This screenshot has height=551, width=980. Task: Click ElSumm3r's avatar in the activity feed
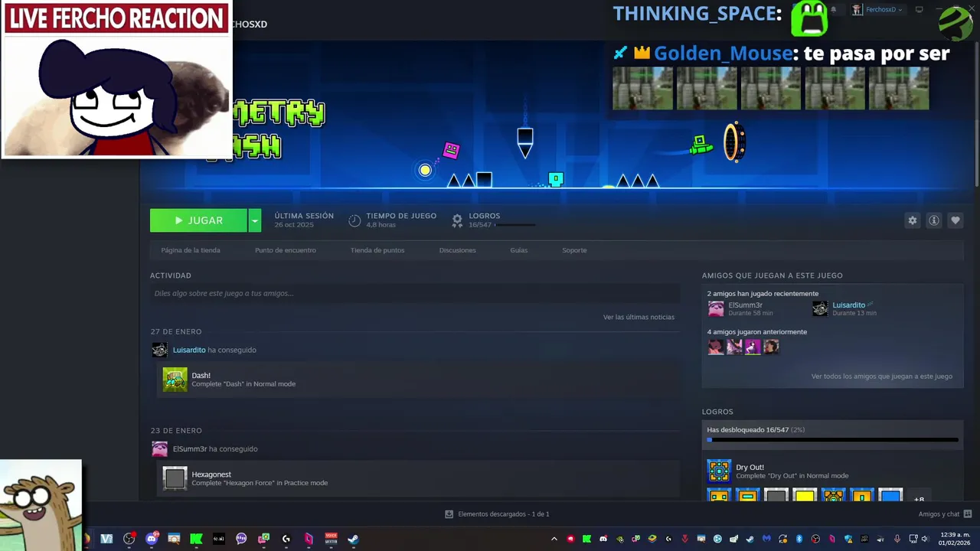coord(159,449)
